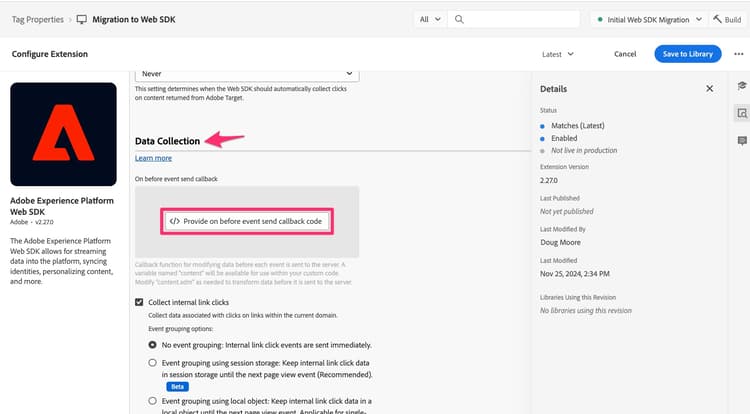Screen dimensions: 750x414
Task: Click Not yet published text
Action: pyautogui.click(x=566, y=211)
